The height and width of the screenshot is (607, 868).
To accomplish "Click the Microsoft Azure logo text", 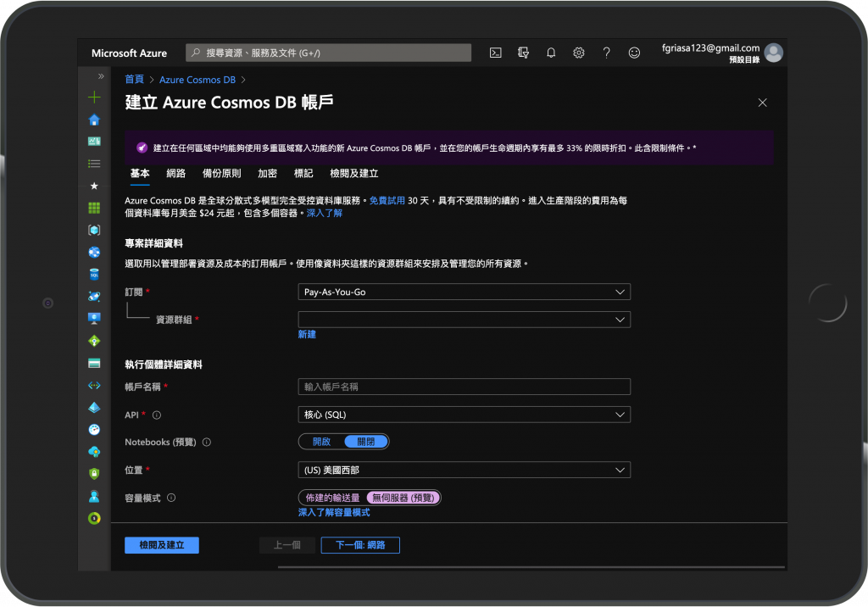I will [x=129, y=53].
